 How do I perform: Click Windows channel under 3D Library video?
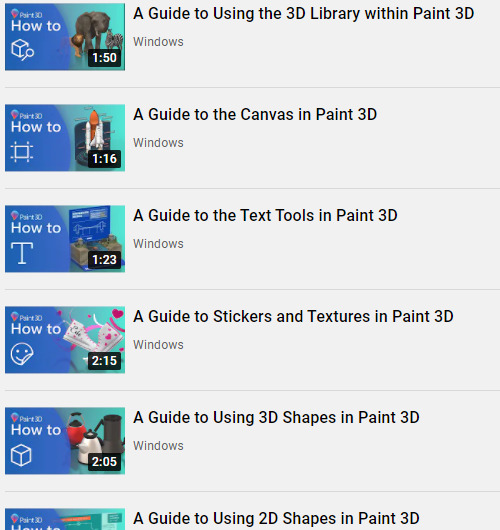click(158, 42)
